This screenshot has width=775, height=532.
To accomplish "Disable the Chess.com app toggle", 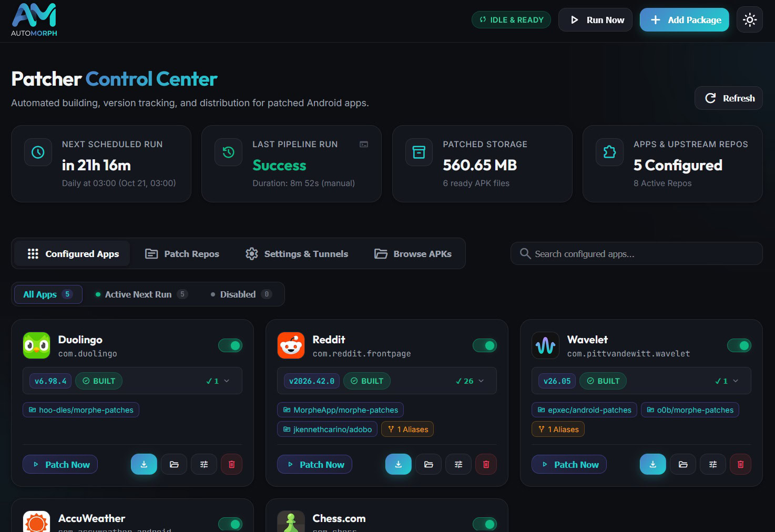I will point(485,524).
